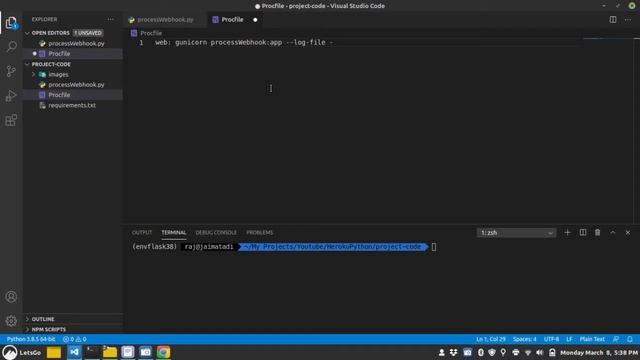Image resolution: width=640 pixels, height=360 pixels.
Task: Select the Procfile editor tab
Action: (x=232, y=20)
